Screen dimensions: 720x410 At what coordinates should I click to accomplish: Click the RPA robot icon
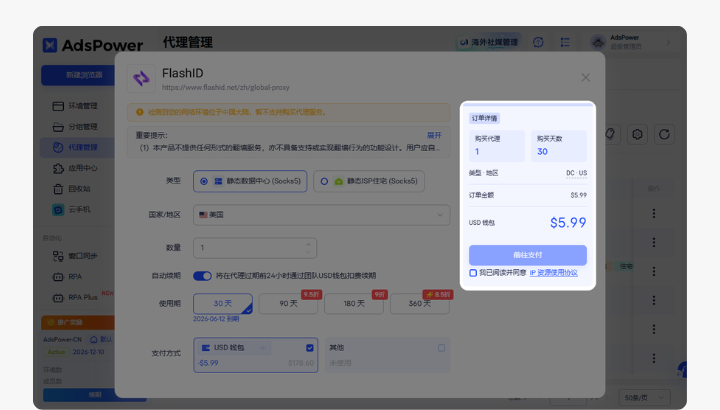pos(58,277)
